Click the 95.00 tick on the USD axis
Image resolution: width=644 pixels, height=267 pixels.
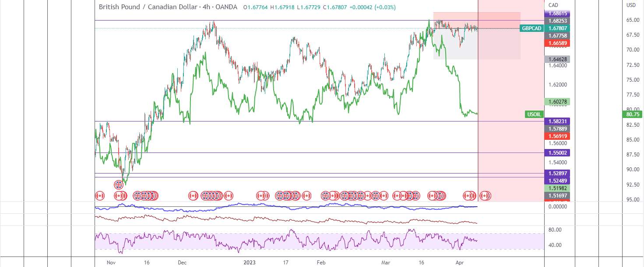(x=632, y=199)
